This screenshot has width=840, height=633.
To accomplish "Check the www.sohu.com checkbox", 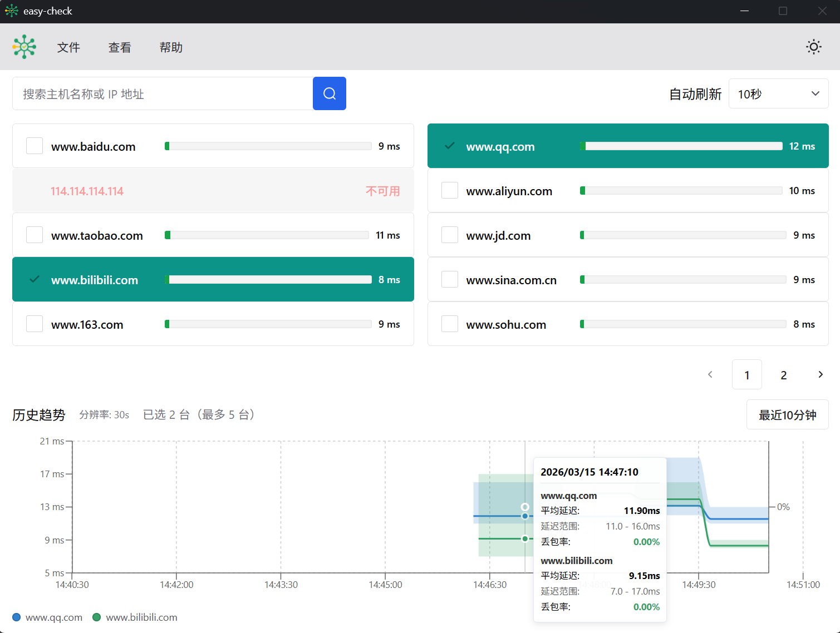I will pos(450,324).
